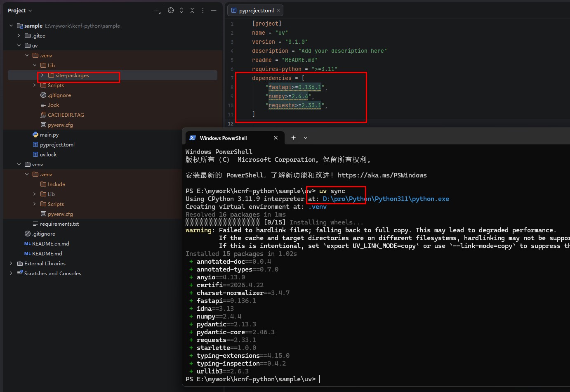
Task: Click requests==2.33.1 in terminal output
Action: [x=226, y=340]
